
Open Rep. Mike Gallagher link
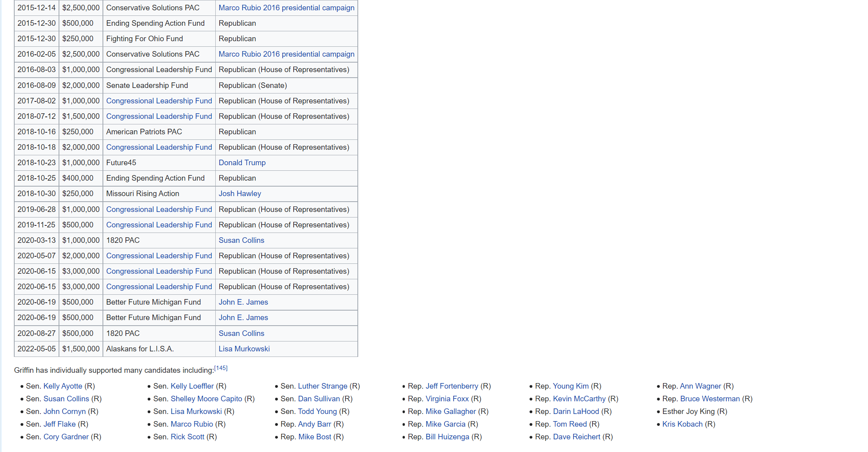451,411
